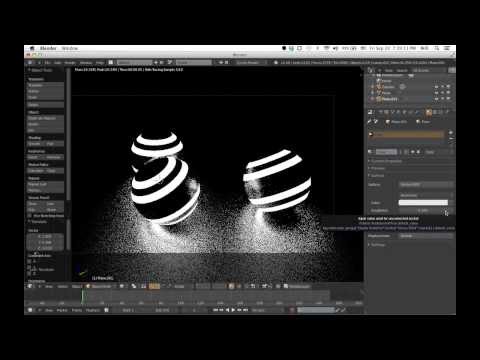The width and height of the screenshot is (480, 360).
Task: Open the Render menu in top header
Action: point(70,62)
